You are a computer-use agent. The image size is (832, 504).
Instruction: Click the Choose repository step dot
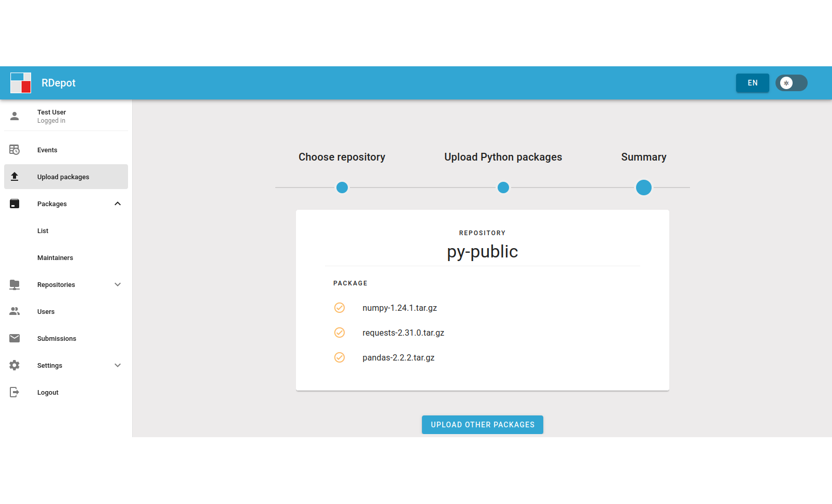coord(342,188)
